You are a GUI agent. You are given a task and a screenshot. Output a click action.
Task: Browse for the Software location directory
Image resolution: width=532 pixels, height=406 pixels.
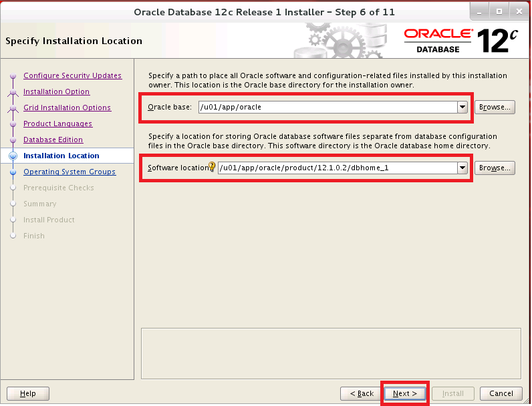coord(495,168)
